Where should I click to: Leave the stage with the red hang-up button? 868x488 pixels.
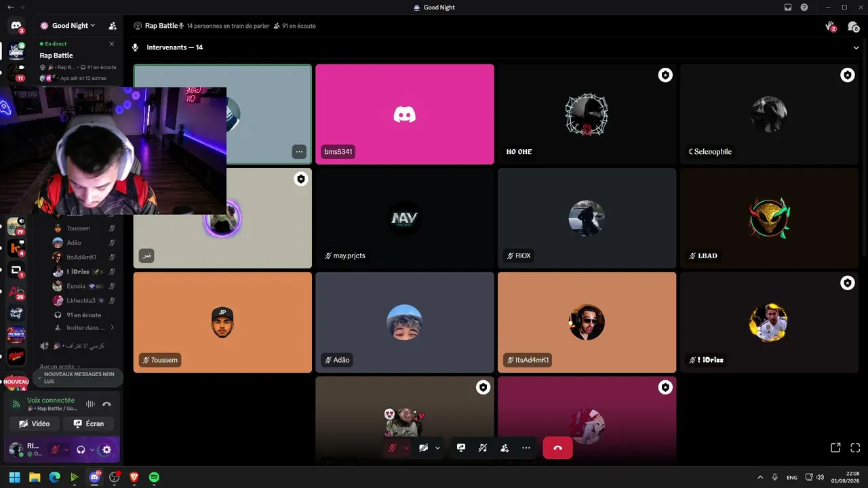[x=557, y=448]
